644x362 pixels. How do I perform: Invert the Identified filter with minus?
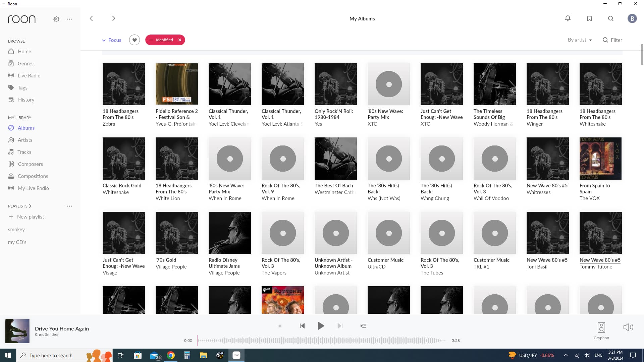(151, 40)
